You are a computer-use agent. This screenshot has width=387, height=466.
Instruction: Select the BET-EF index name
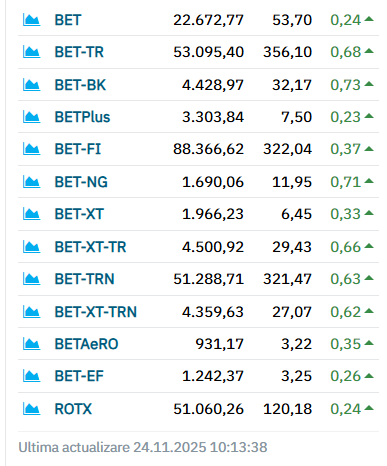tap(79, 376)
